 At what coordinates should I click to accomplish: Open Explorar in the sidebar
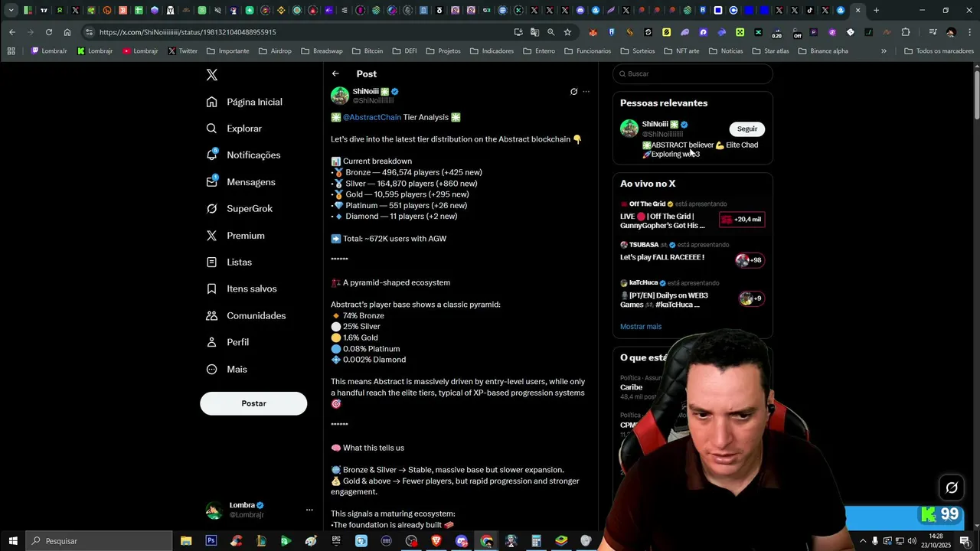234,129
